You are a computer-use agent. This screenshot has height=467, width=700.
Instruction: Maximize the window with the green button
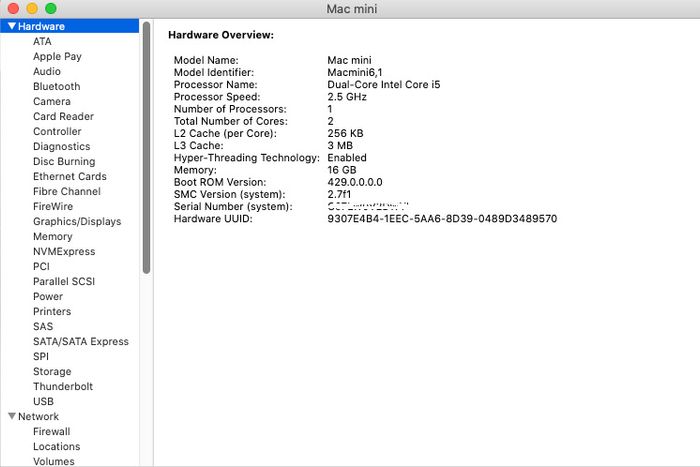(x=51, y=8)
